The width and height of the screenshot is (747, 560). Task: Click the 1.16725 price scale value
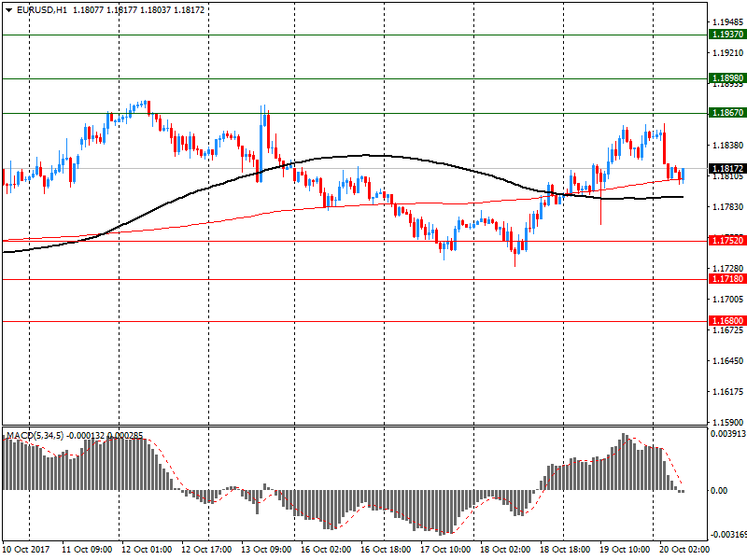(728, 330)
